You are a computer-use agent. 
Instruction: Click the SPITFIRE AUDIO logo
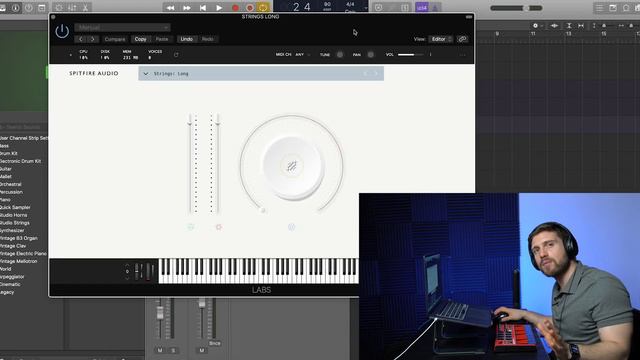(x=94, y=73)
